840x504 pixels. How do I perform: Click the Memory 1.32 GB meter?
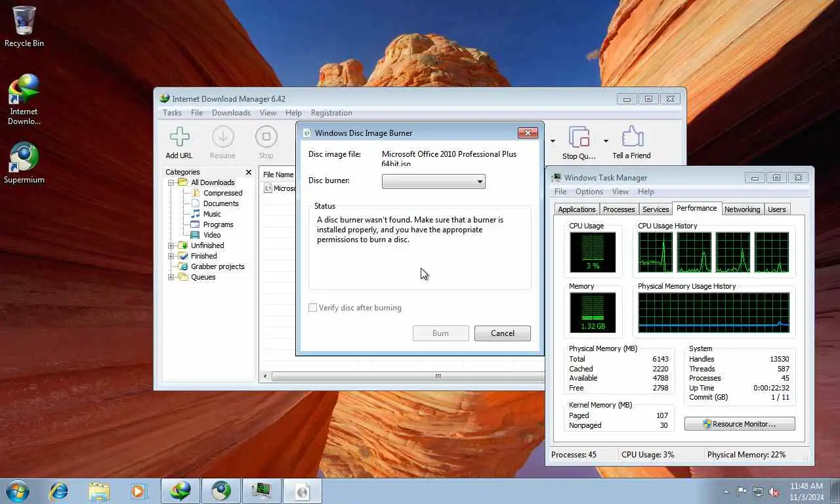point(593,312)
